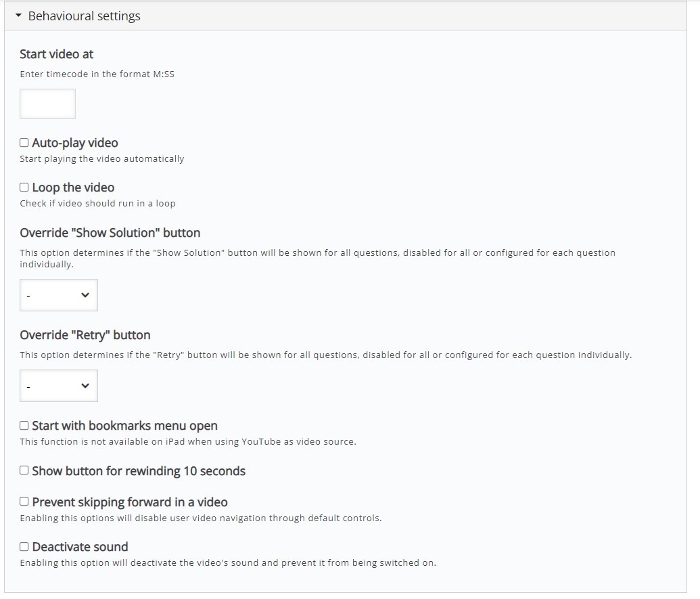Click the "Start with bookmarks menu open" label
This screenshot has width=700, height=599.
pyautogui.click(x=125, y=426)
